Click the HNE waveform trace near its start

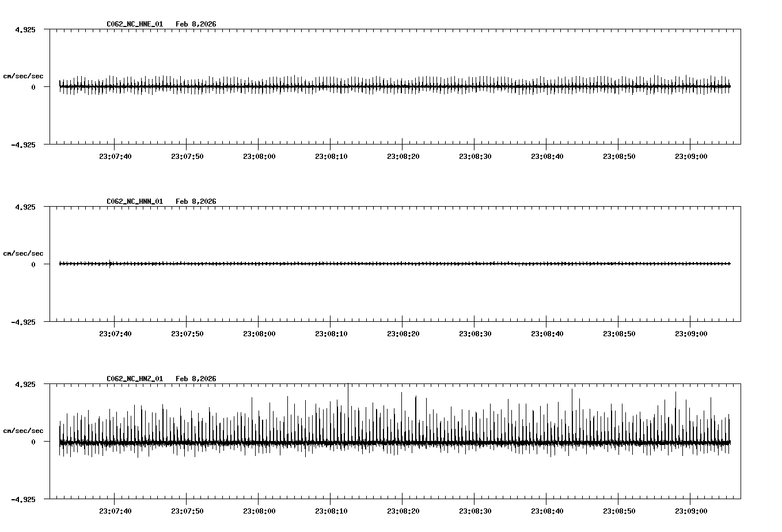[x=63, y=86]
